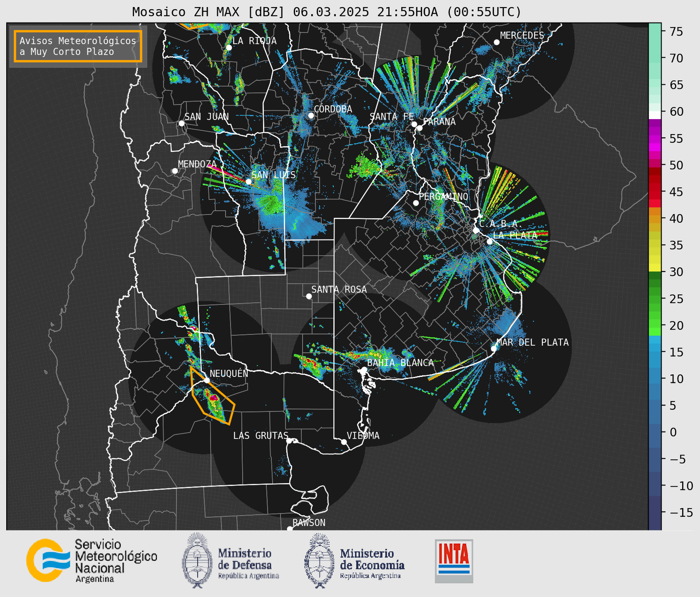Click the LA PLATA city marker dot
Viewport: 700px width, 597px height.
click(490, 242)
